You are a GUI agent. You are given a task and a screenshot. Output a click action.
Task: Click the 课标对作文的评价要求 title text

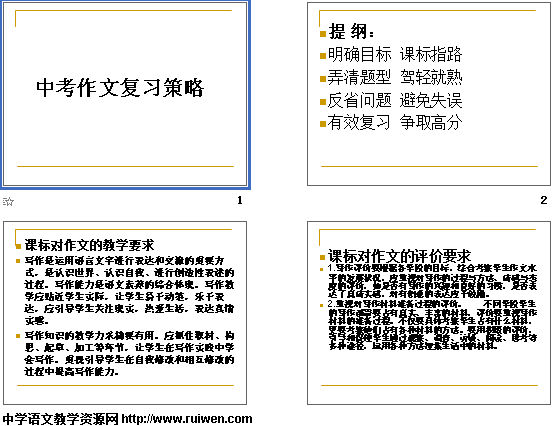399,256
